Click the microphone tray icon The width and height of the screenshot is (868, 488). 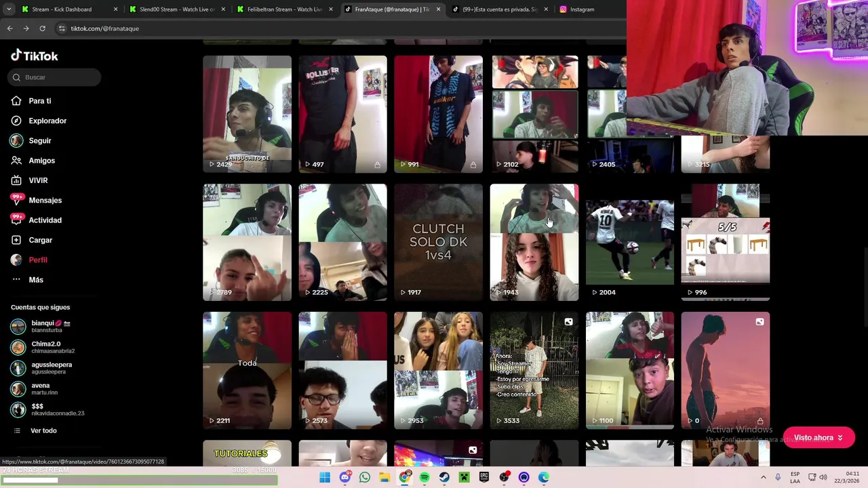point(778,477)
